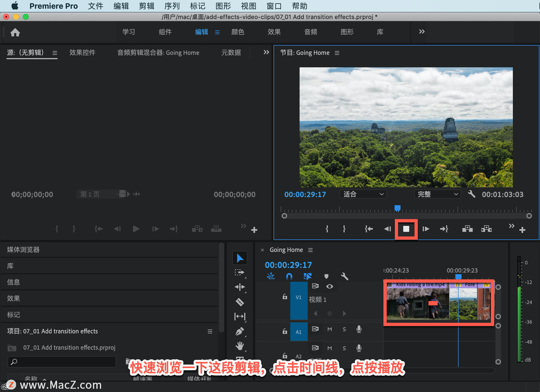Open the 元数据 tab
Viewport: 540px width, 392px height.
point(231,53)
